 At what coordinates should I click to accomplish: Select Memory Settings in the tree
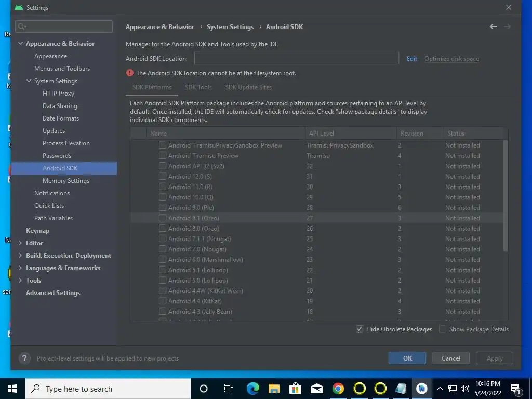(66, 180)
